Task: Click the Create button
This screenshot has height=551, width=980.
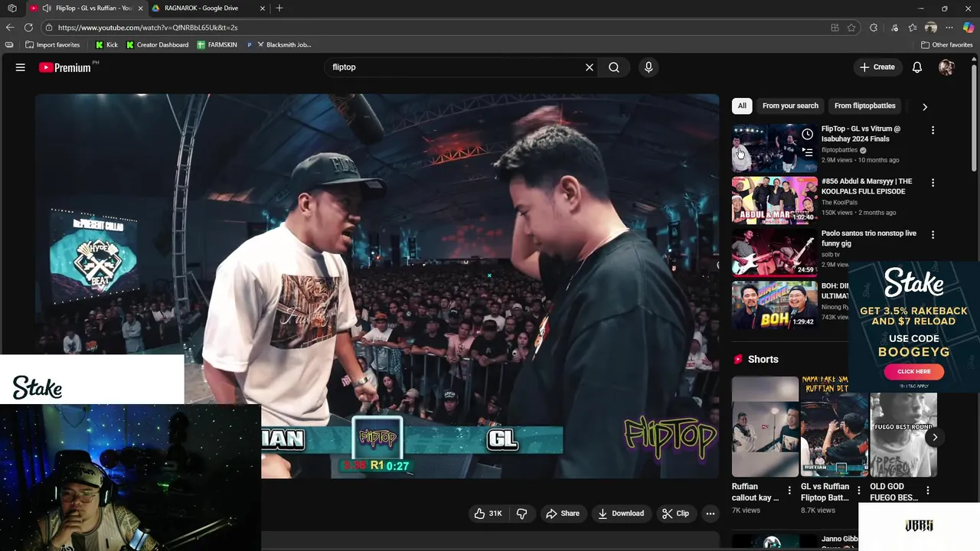Action: (877, 67)
